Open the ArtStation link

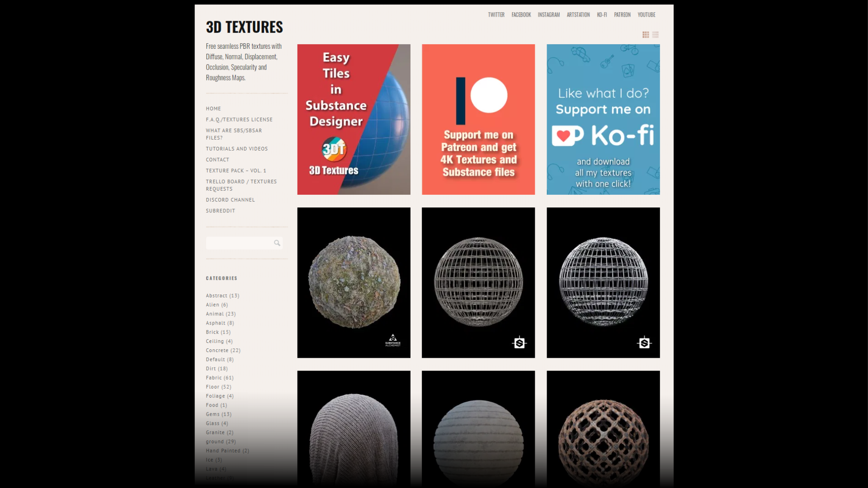[x=578, y=15]
